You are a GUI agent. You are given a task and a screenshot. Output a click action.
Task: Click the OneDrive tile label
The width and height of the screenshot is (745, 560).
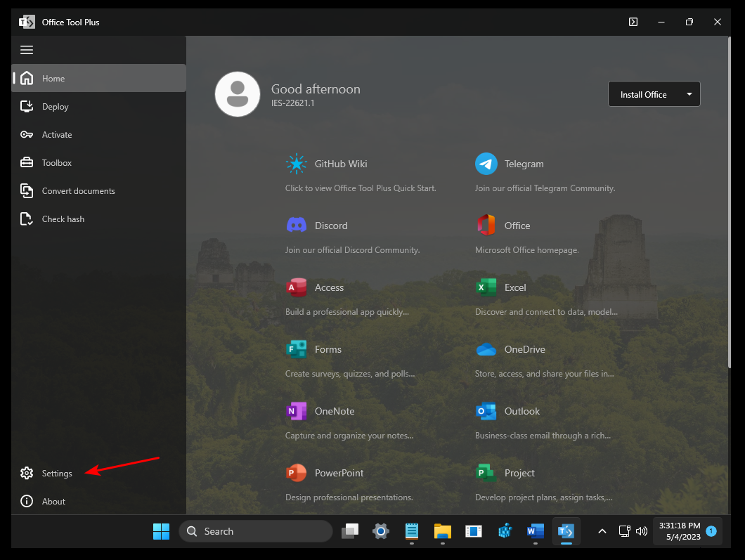tap(525, 349)
